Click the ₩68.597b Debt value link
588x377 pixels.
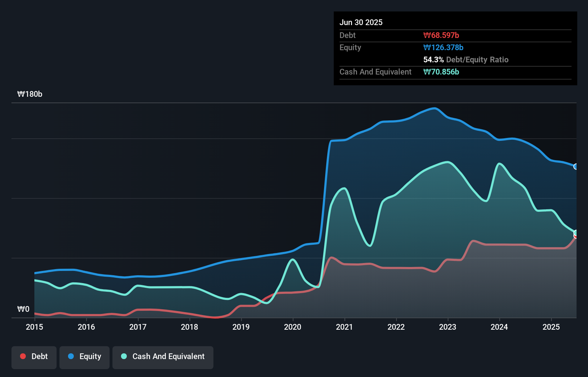coord(442,35)
